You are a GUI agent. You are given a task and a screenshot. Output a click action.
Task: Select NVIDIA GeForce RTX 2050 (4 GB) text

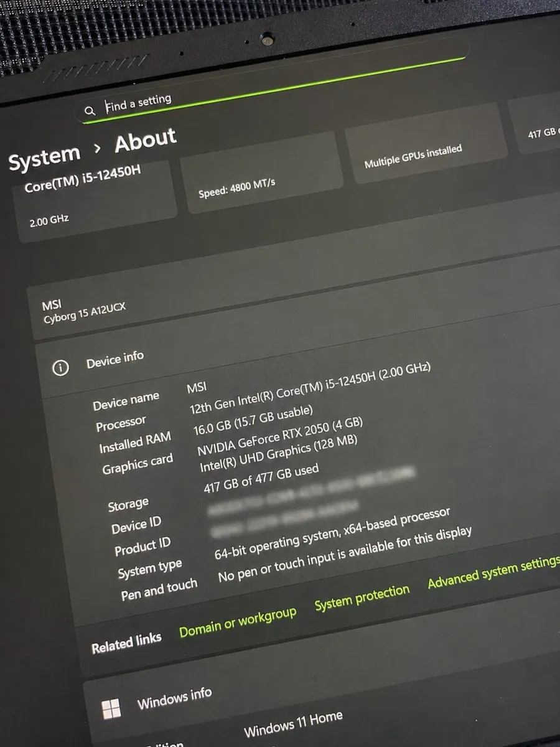(x=280, y=435)
